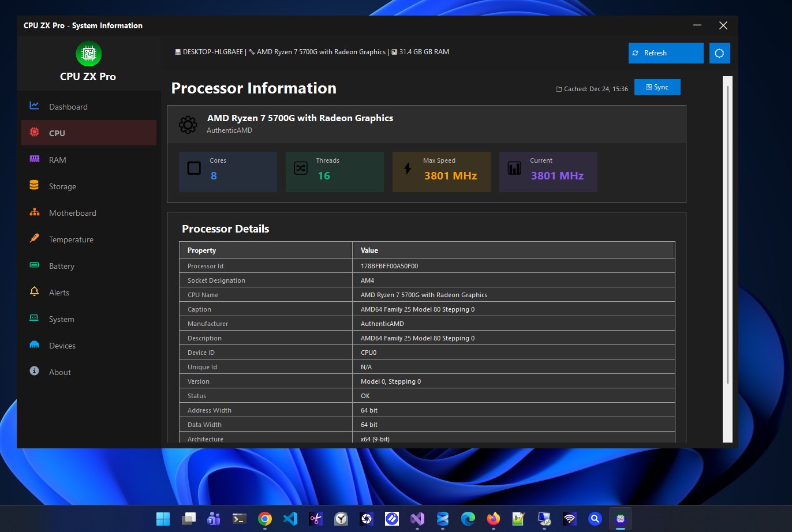Open Alerts via the bell icon
This screenshot has height=532, width=792.
(35, 292)
